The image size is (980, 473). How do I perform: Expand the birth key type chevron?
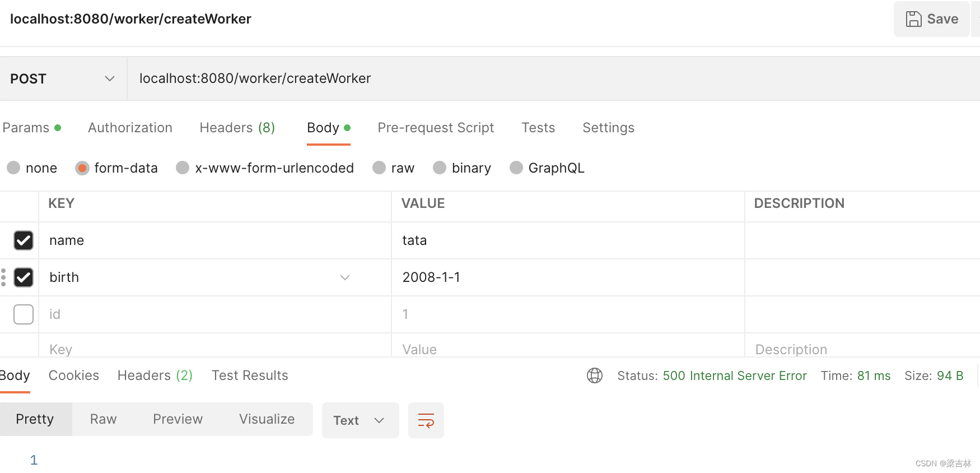[x=345, y=277]
